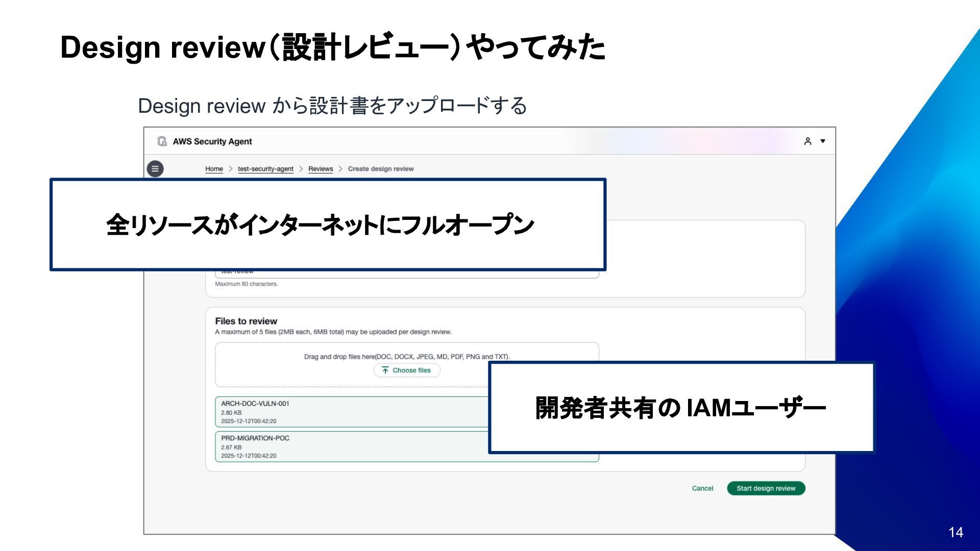
Task: Open the hamburger navigation menu
Action: point(155,169)
